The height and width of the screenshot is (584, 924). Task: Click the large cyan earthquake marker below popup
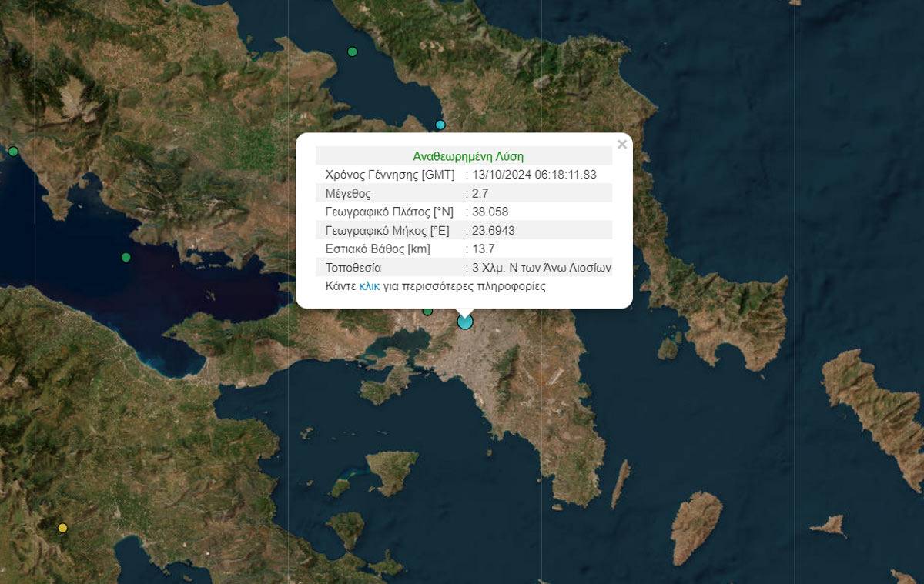(465, 322)
